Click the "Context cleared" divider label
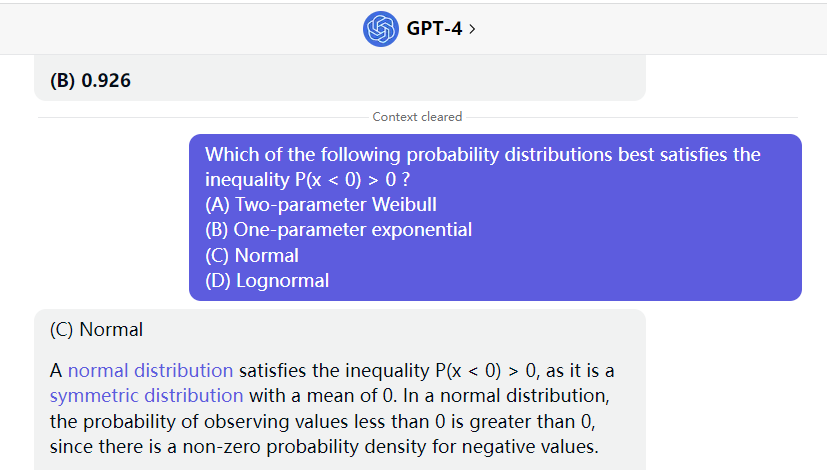The image size is (827, 470). coord(417,117)
